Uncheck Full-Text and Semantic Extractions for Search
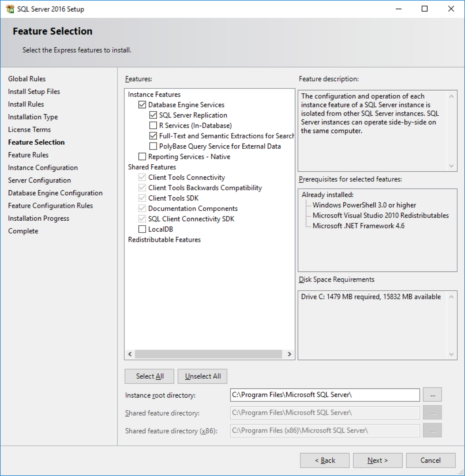The image size is (465, 476). tap(153, 136)
